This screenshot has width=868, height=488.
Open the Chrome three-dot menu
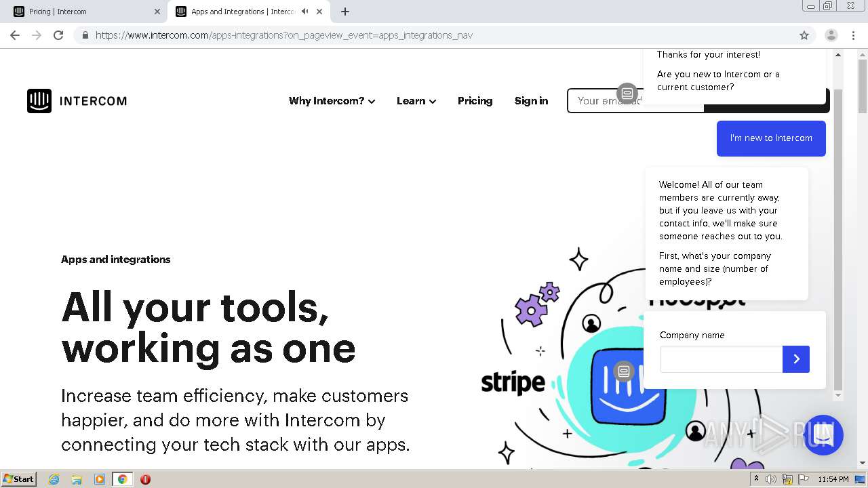click(852, 35)
